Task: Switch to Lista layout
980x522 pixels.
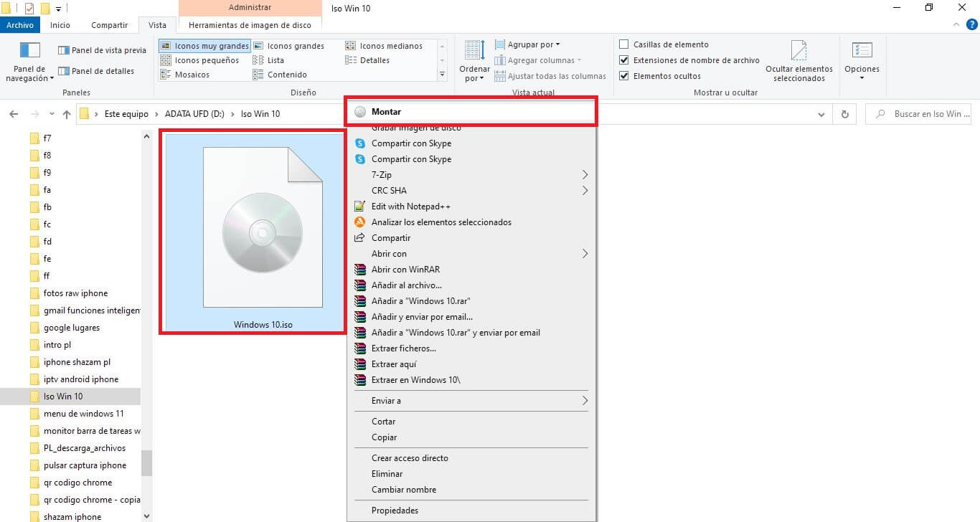Action: 268,60
